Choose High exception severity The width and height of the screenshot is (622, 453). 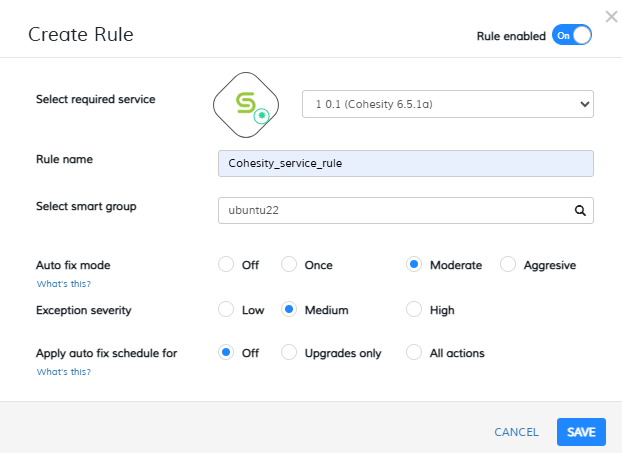414,310
